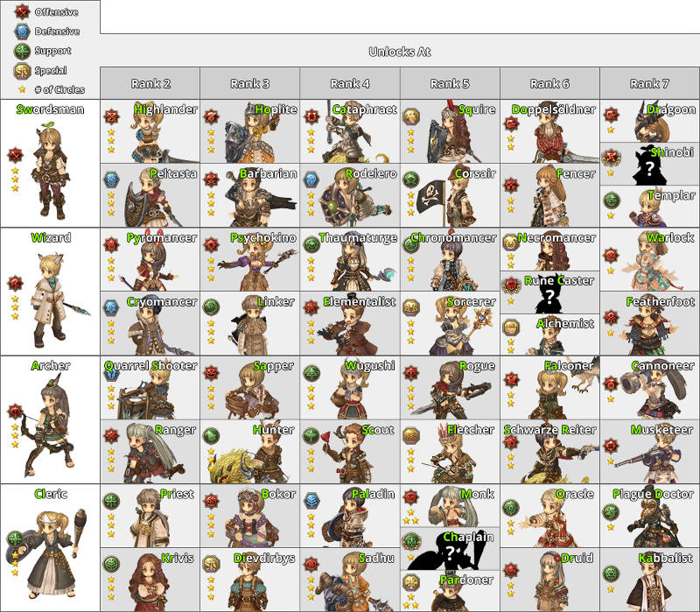
Task: Select Rodelero's blue defensive role icon
Action: click(311, 179)
